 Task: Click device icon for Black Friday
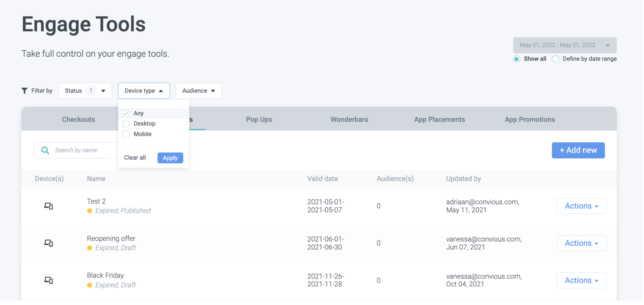[x=48, y=280]
